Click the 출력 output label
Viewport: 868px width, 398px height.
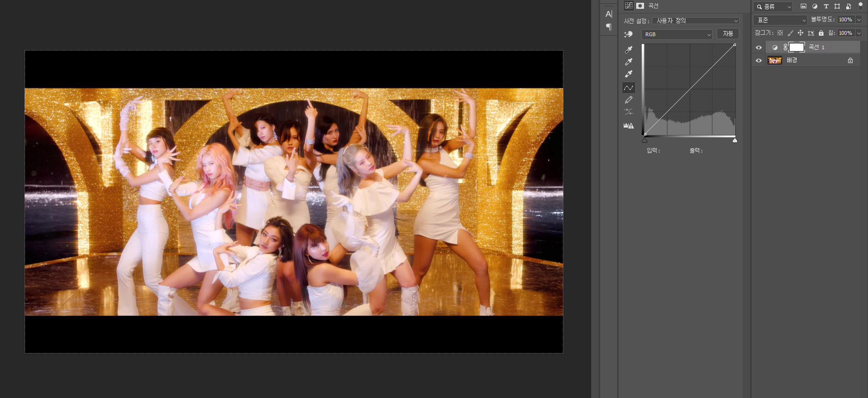point(696,150)
